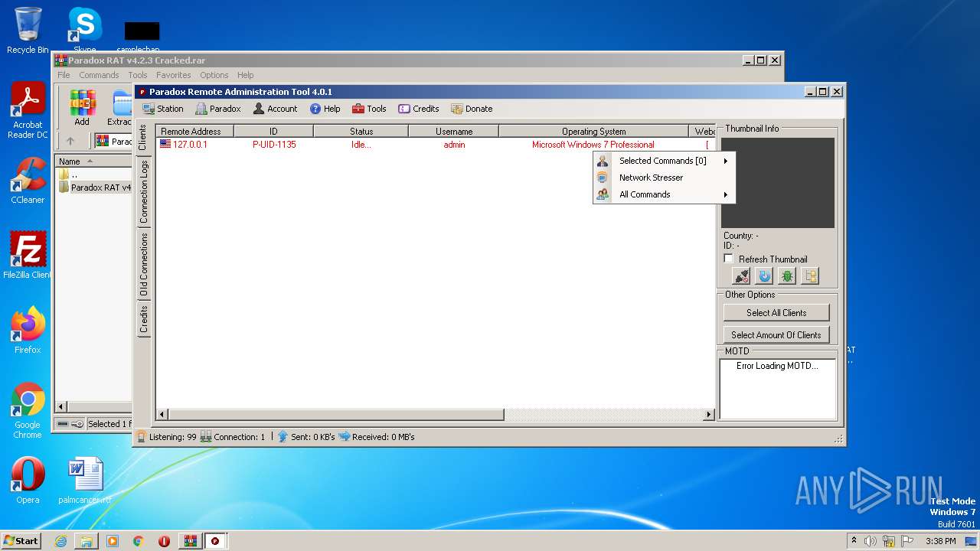980x551 pixels.
Task: Select the Paradox RAT v4 folder in WinRAR
Action: tap(94, 187)
